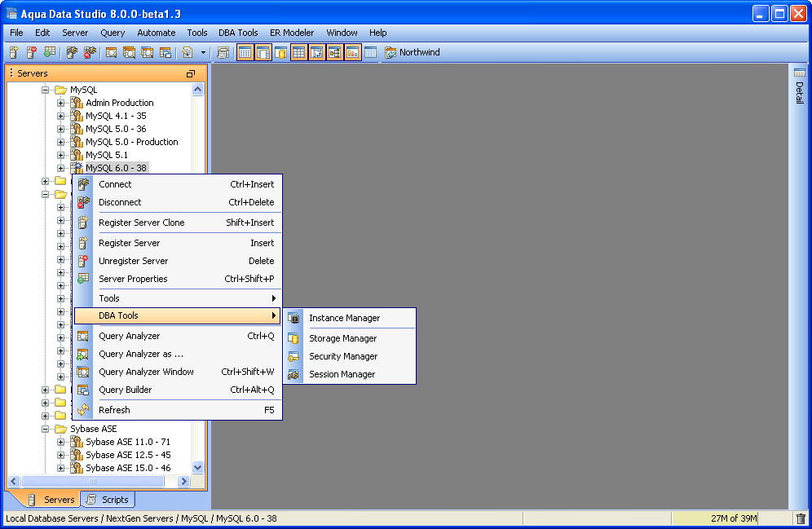Open Instance Manager from the submenu
This screenshot has width=812, height=529.
(x=350, y=318)
